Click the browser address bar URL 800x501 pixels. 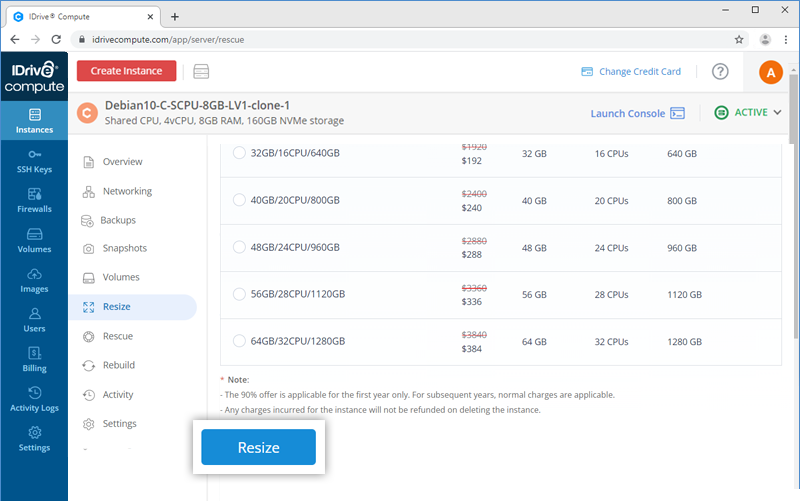point(168,39)
